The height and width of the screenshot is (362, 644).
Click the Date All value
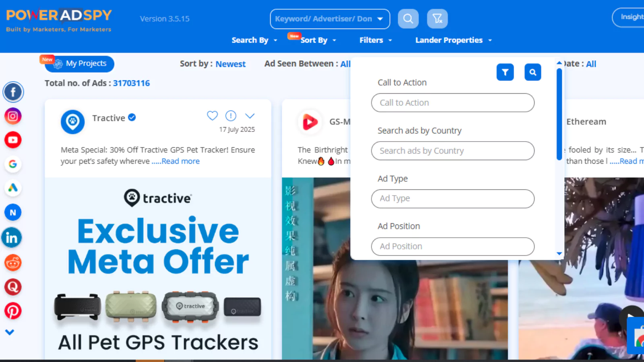click(x=591, y=64)
